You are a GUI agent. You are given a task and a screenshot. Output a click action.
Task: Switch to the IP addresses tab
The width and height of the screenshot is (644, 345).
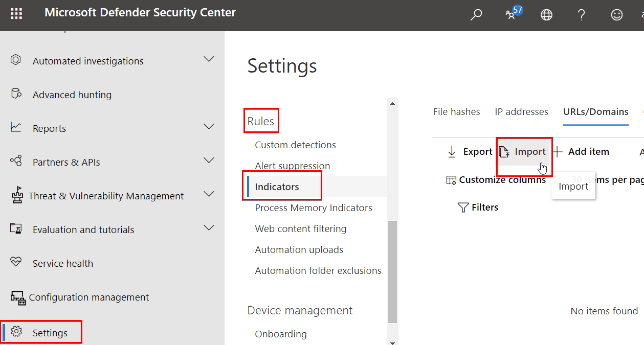pos(521,111)
